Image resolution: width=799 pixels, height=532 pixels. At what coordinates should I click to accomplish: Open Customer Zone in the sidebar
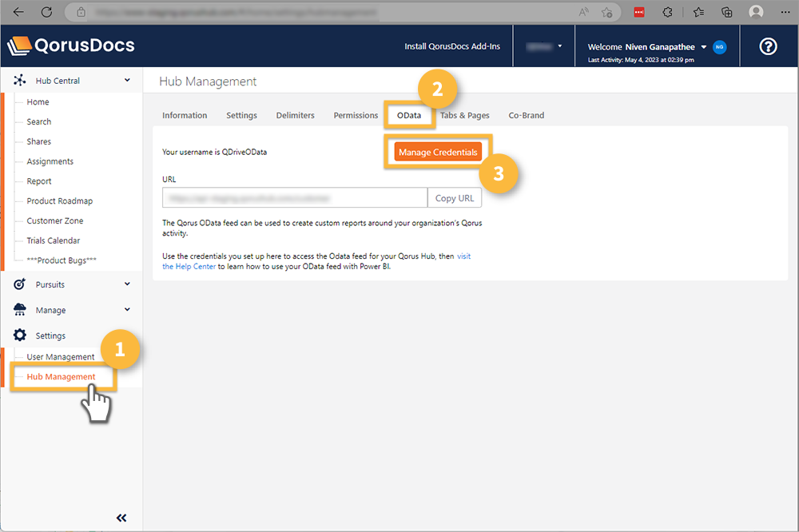coord(54,220)
